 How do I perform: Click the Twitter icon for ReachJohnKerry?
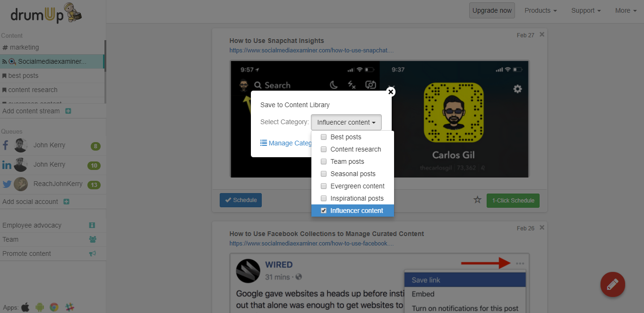[7, 184]
